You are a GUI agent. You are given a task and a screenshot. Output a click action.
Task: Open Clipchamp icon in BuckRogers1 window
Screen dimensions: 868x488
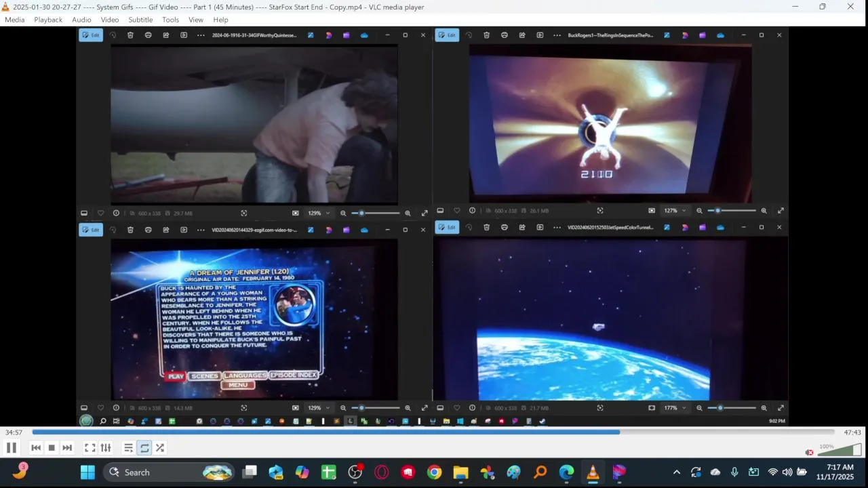(x=703, y=35)
